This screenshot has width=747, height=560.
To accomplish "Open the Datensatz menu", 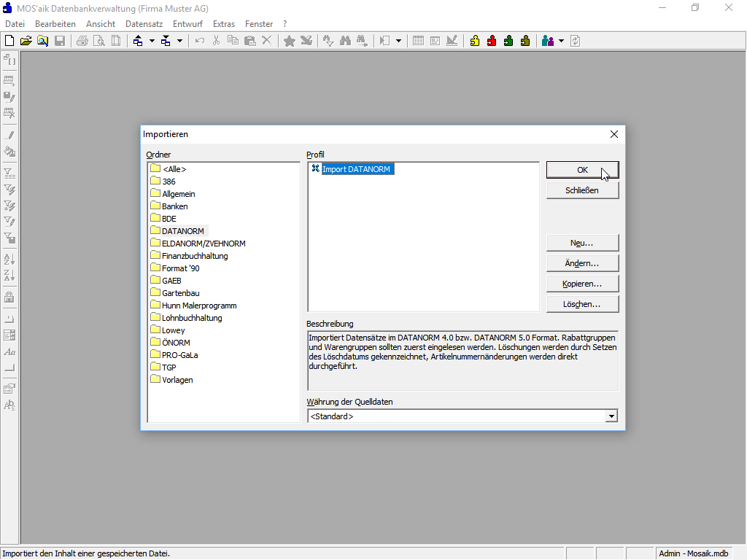I will click(x=144, y=24).
